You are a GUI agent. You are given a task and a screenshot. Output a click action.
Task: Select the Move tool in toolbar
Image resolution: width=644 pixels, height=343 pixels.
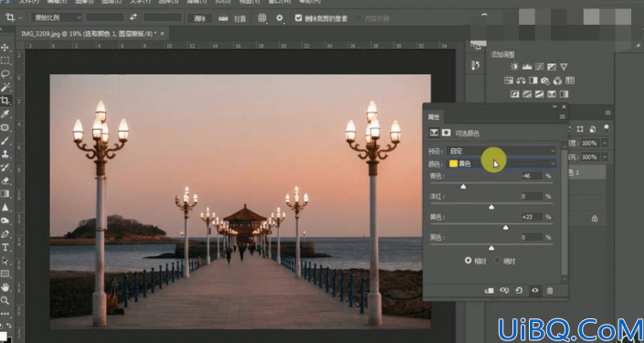[x=5, y=48]
